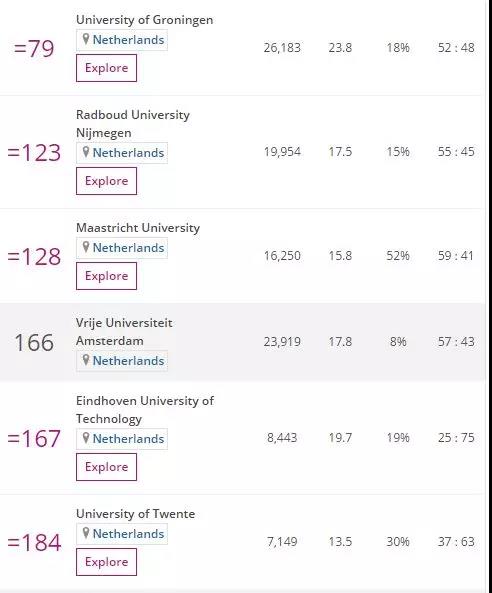Click the location pin icon for Maastricht University
This screenshot has height=593, width=492.
[x=86, y=247]
